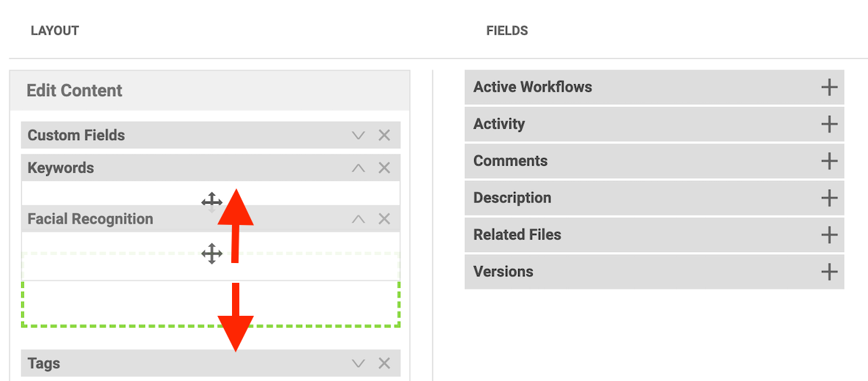The image size is (868, 381).
Task: Remove the Facial Recognition block with X
Action: (384, 219)
